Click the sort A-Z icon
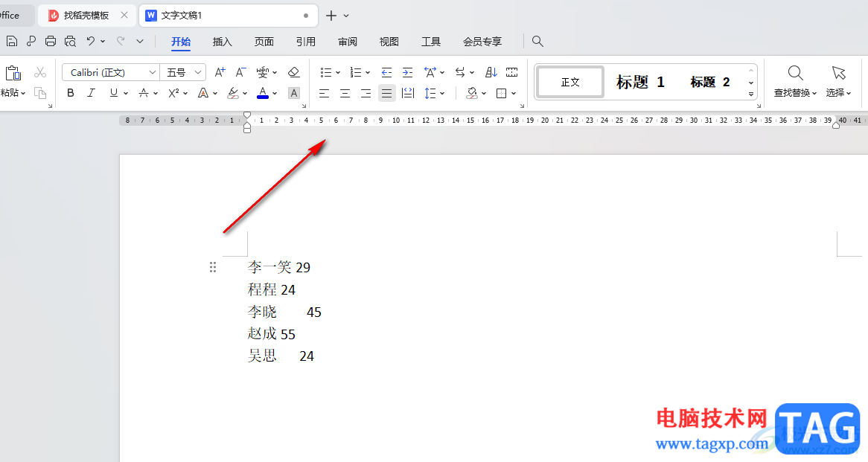Screen dimensions: 868x462 click(x=491, y=72)
